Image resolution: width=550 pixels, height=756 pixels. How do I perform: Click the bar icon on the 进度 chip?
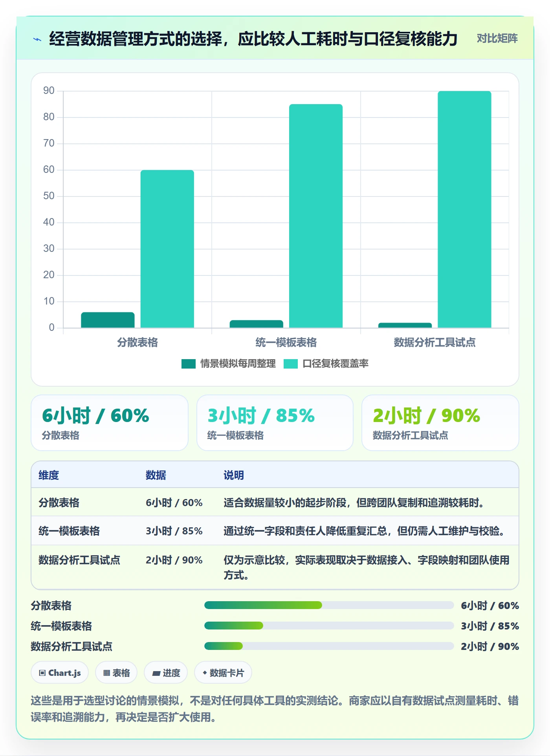(156, 673)
